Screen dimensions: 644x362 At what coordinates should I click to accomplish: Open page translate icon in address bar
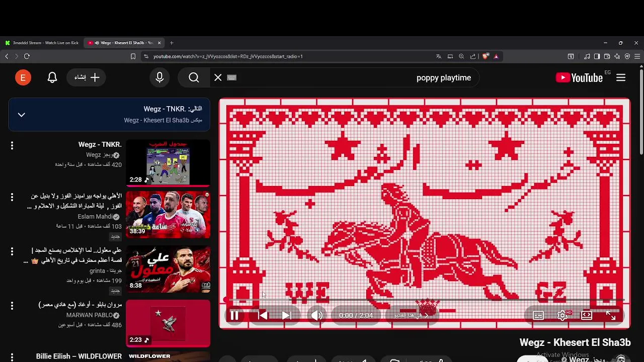coord(438,56)
